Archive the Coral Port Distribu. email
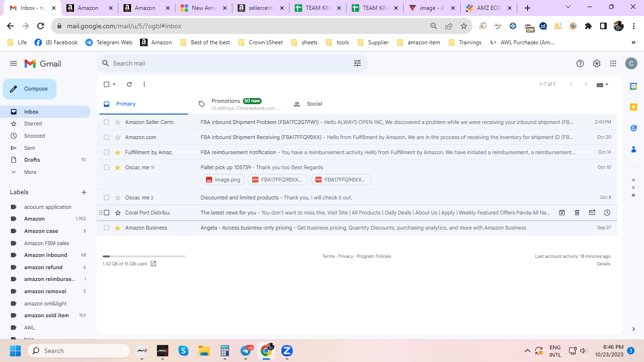 [x=562, y=213]
